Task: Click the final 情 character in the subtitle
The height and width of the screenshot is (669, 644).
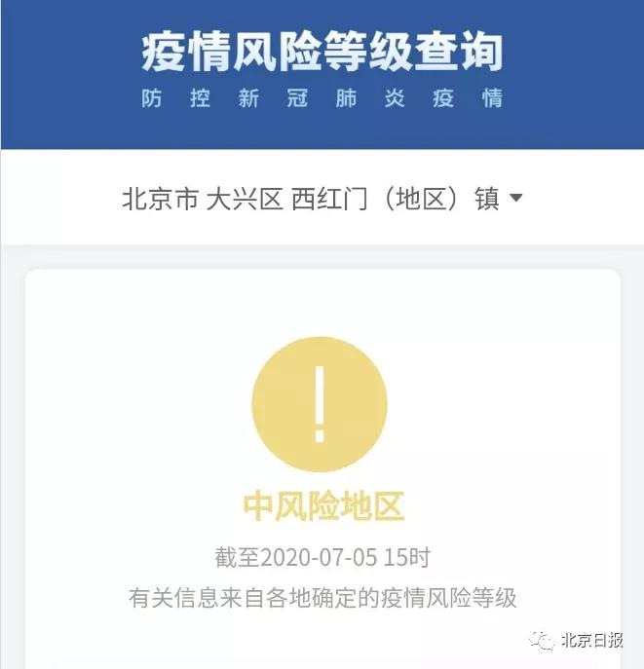Action: tap(492, 98)
